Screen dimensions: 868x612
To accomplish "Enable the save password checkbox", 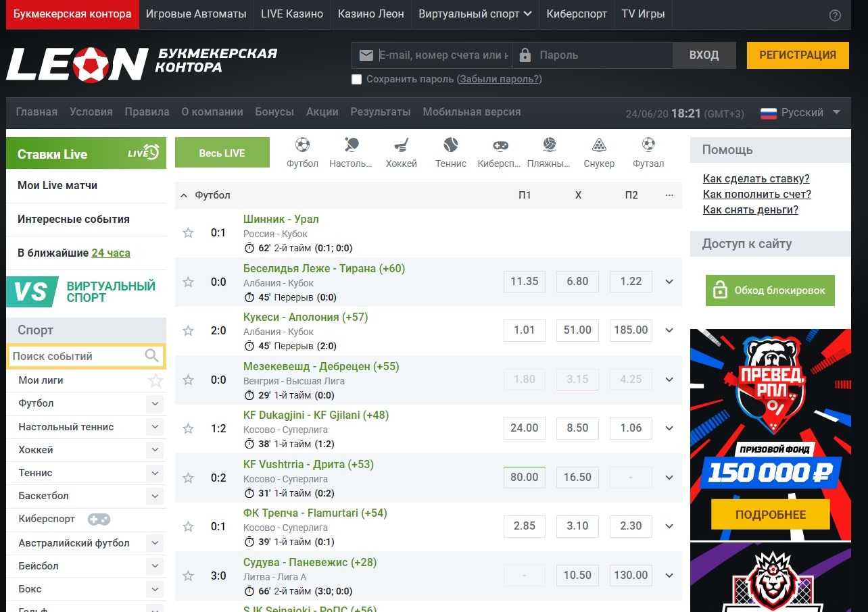I will tap(357, 80).
